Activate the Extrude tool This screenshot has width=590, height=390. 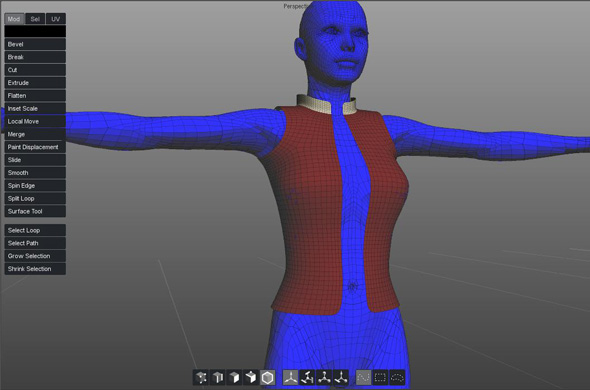pyautogui.click(x=35, y=83)
